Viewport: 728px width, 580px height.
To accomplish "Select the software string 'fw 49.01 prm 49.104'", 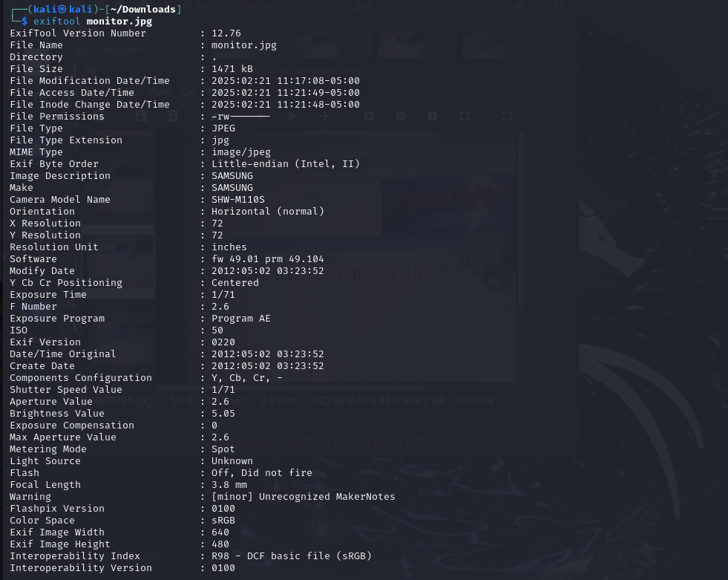I will click(x=268, y=259).
